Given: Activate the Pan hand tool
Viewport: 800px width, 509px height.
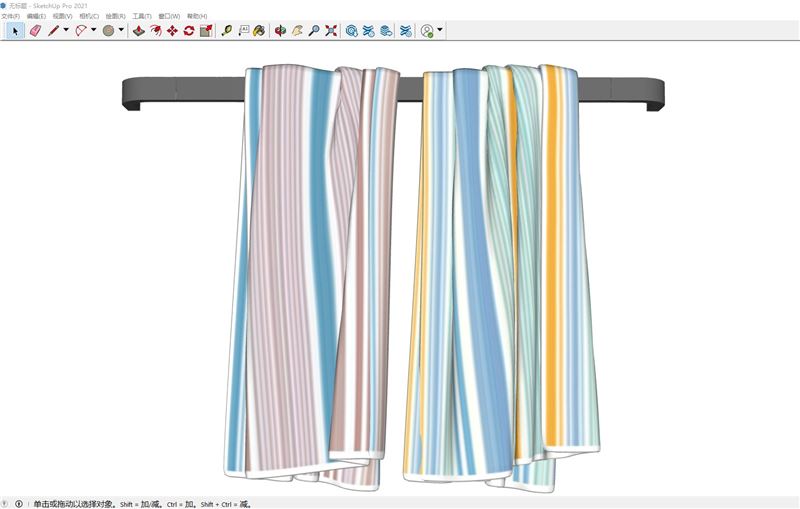Looking at the screenshot, I should coord(297,31).
